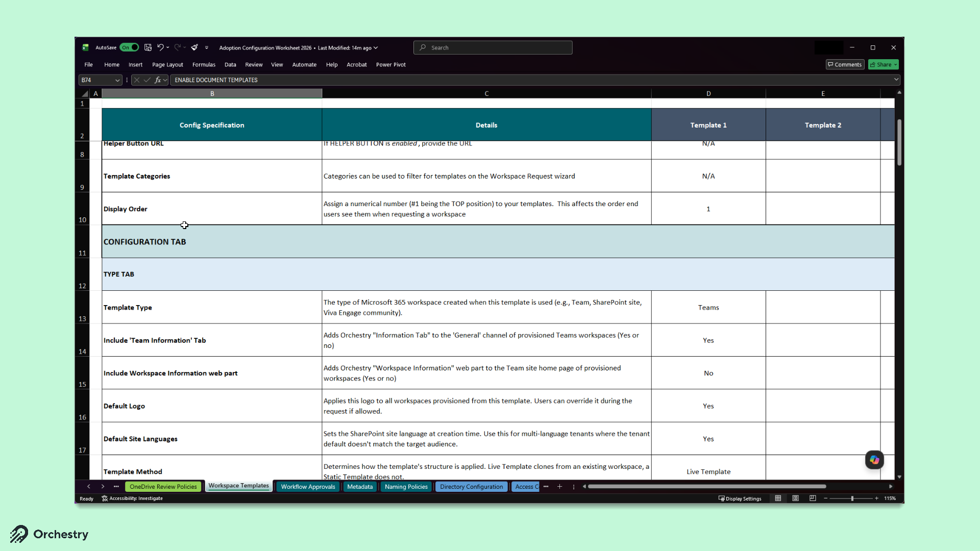Expand the formula bar with the chevron
This screenshot has height=551, width=980.
point(896,80)
